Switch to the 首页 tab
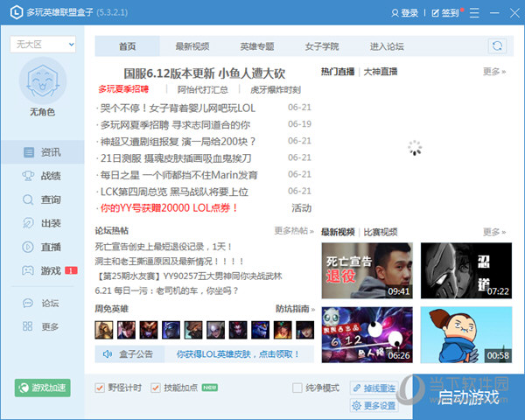The image size is (525, 420). click(x=128, y=46)
